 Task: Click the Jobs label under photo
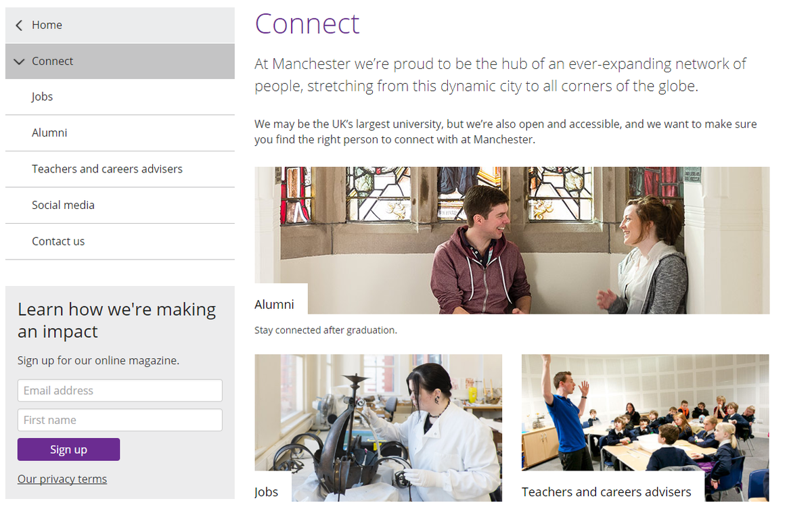click(266, 491)
